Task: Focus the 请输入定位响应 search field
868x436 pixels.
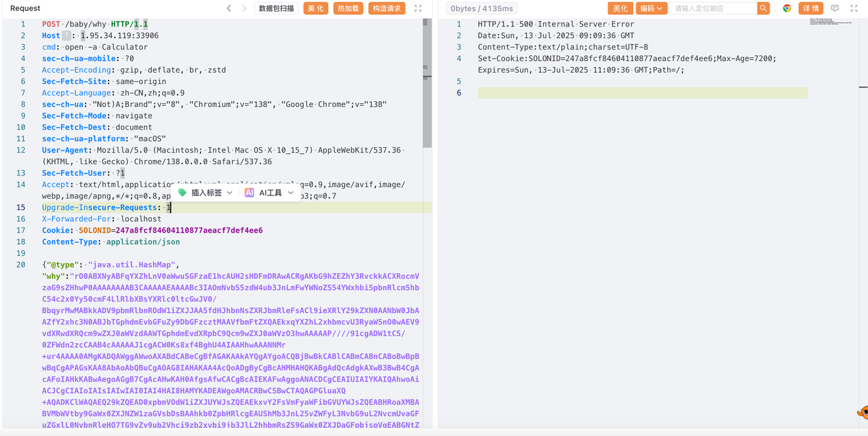Action: coord(712,8)
